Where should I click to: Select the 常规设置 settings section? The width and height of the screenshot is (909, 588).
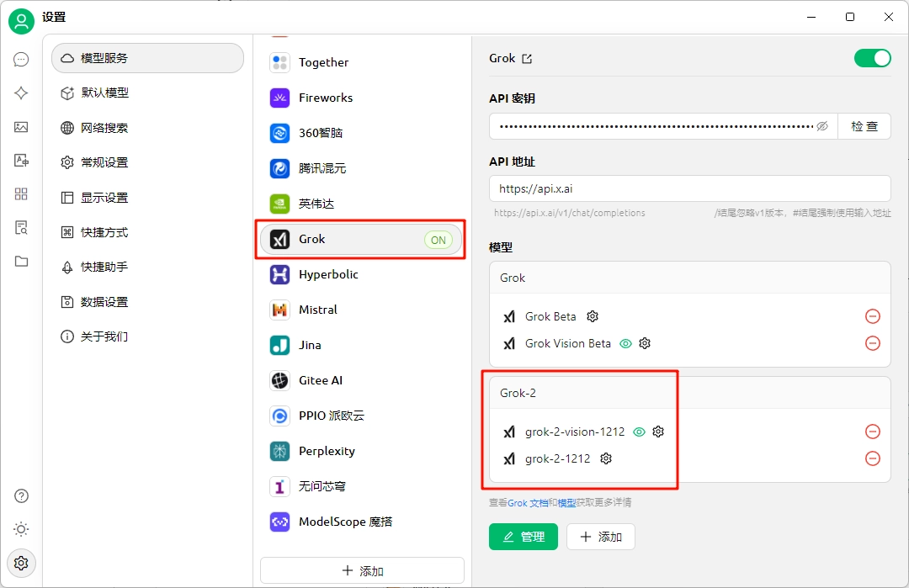[148, 162]
